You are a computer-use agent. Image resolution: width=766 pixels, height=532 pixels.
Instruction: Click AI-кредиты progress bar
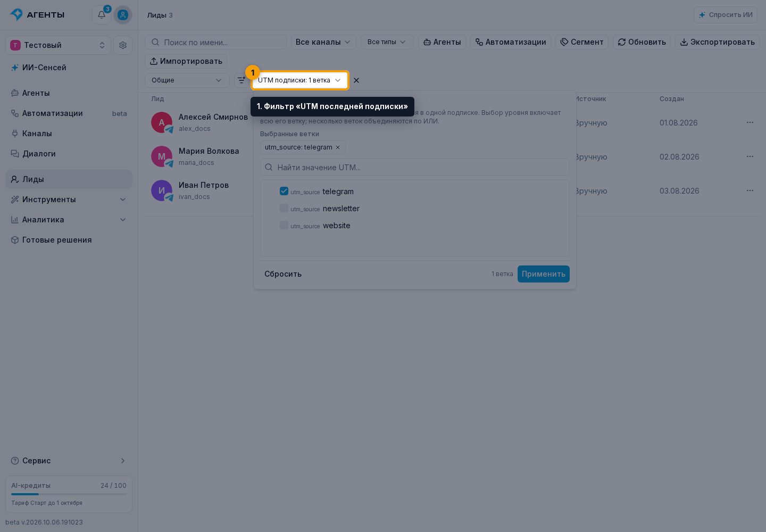[x=69, y=494]
